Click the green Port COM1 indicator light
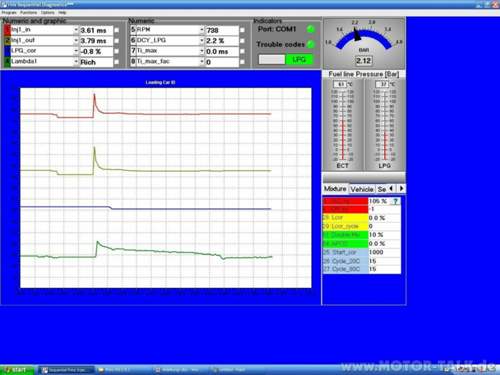The height and width of the screenshot is (375, 500). tap(311, 29)
